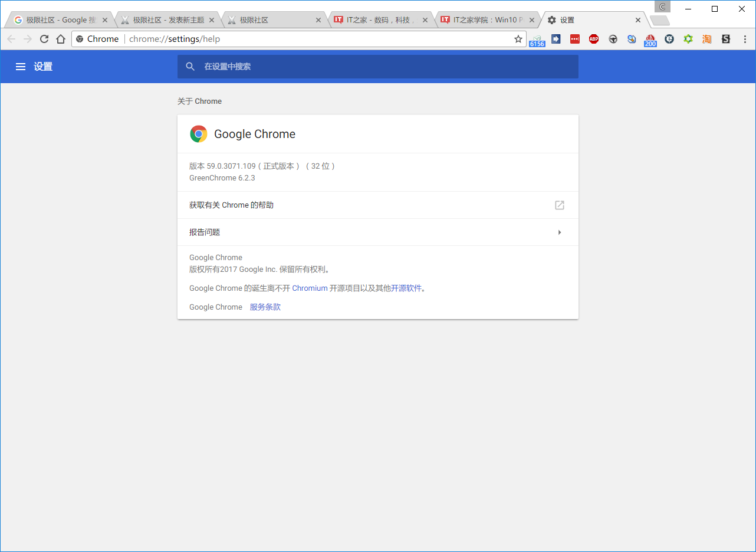Open the settings hamburger menu
756x552 pixels.
(x=21, y=67)
